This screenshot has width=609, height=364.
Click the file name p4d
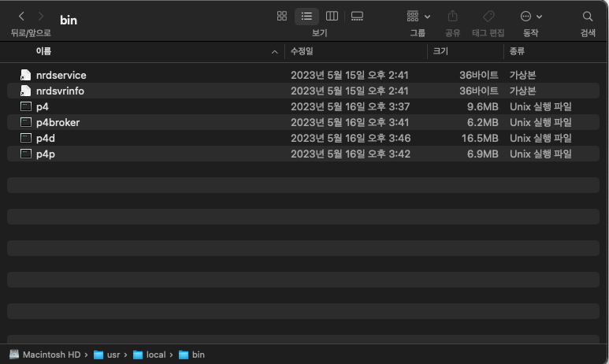pyautogui.click(x=46, y=139)
